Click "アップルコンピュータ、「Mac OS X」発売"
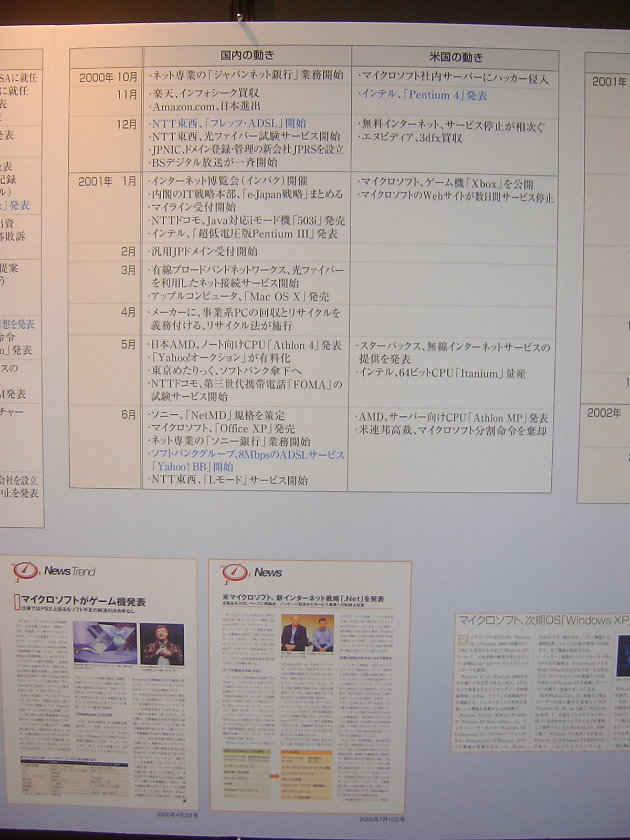Viewport: 630px width, 840px height. (239, 297)
